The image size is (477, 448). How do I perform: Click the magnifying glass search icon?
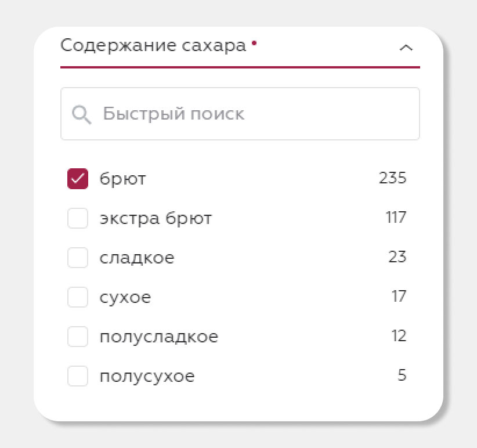coord(82,114)
